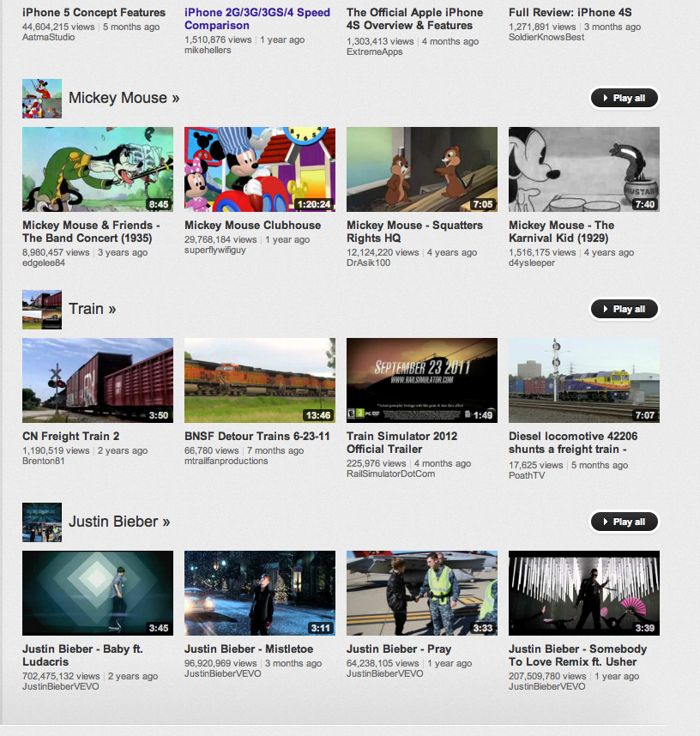Image resolution: width=700 pixels, height=736 pixels.
Task: Select the 12,124,220 views text
Action: click(x=383, y=252)
